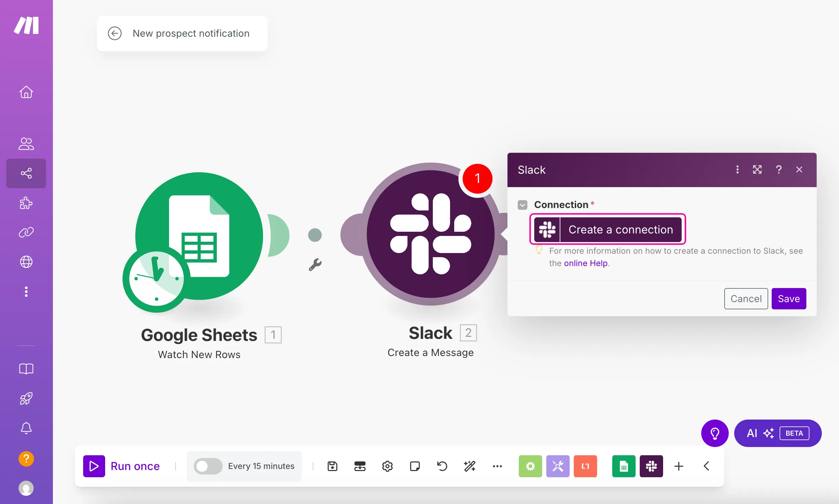Click the New prospect notification title
Screen dimensions: 839x504
pos(191,33)
